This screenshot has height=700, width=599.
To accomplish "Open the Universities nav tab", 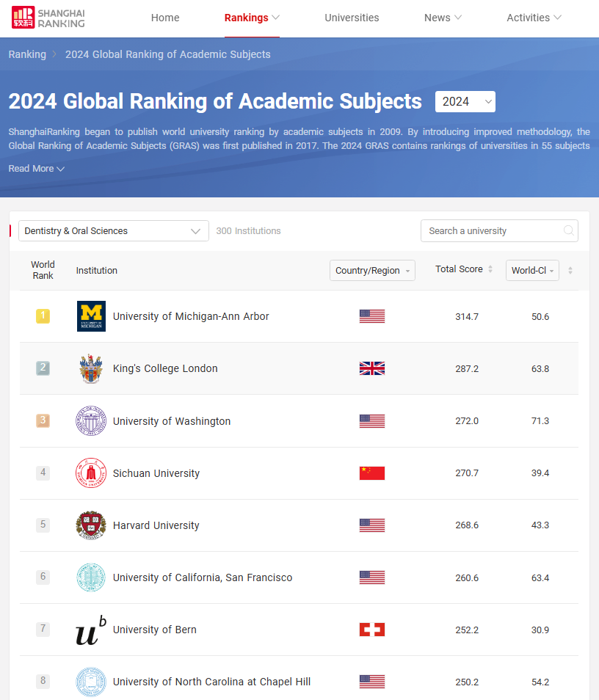I will point(352,18).
